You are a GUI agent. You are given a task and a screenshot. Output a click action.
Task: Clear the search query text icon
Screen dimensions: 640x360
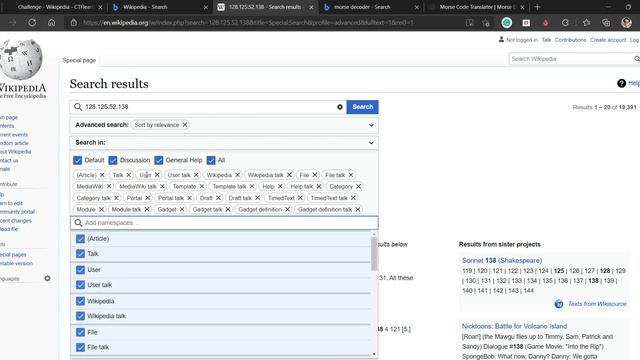pos(340,107)
